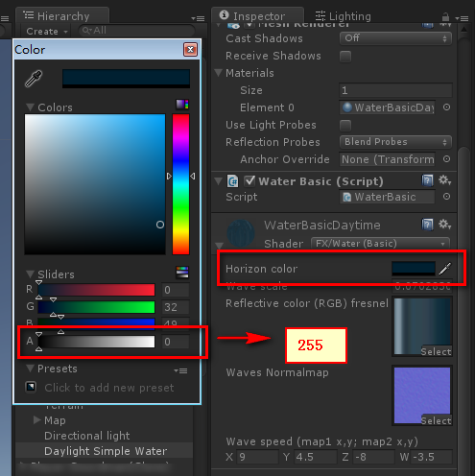
Task: Open object picker for Anchor Override
Action: [x=446, y=159]
